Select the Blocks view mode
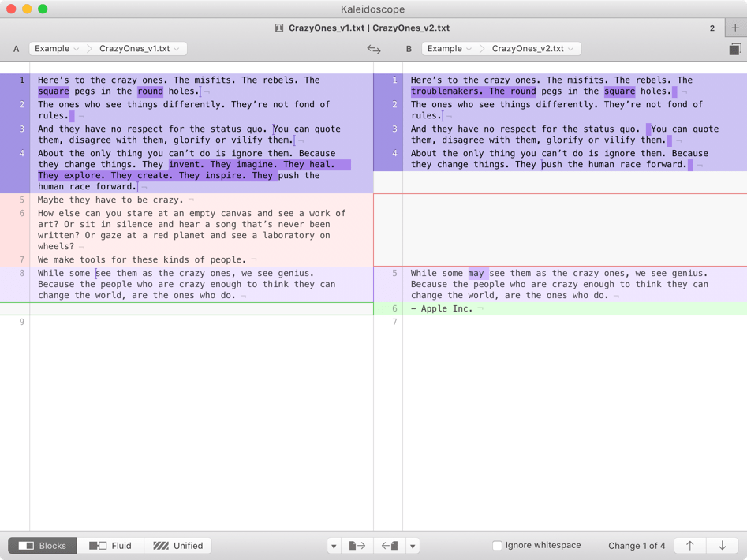The image size is (747, 560). (x=43, y=546)
